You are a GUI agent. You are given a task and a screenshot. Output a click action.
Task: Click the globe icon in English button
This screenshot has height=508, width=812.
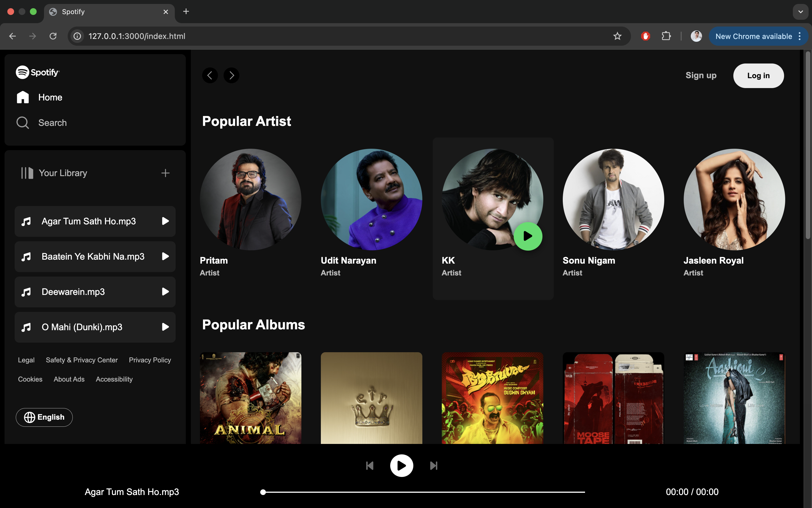30,417
